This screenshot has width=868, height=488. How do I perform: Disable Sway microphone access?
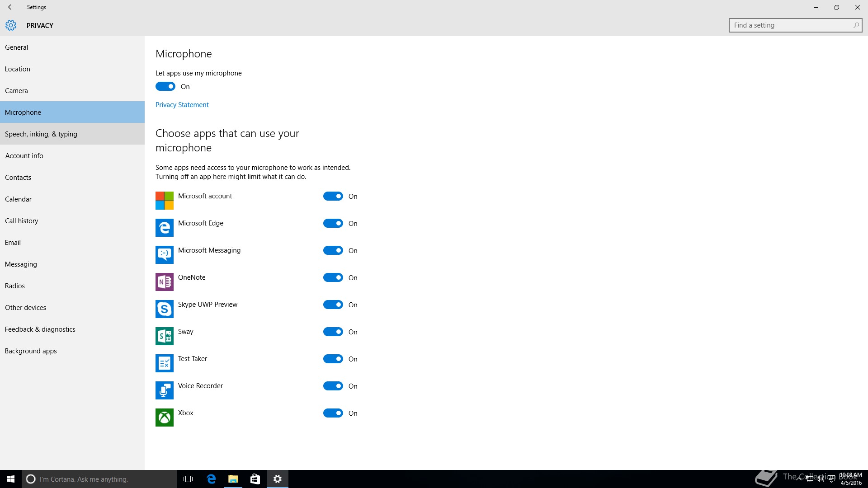(x=333, y=332)
